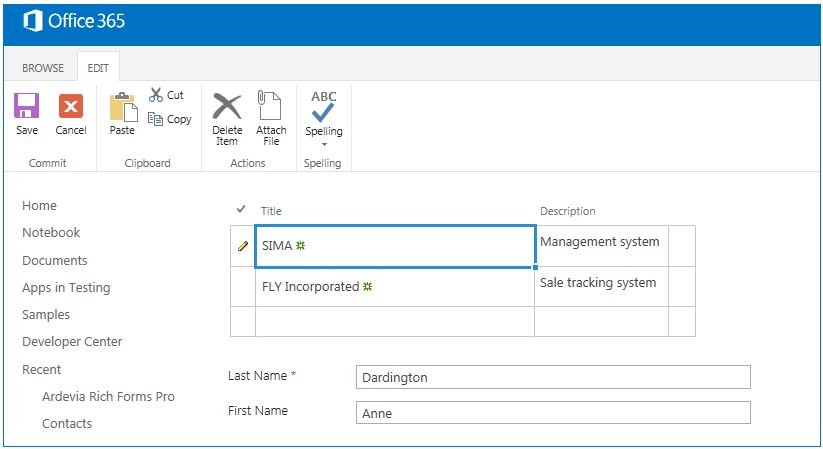The width and height of the screenshot is (823, 449).
Task: Click the Description column header
Action: (567, 211)
